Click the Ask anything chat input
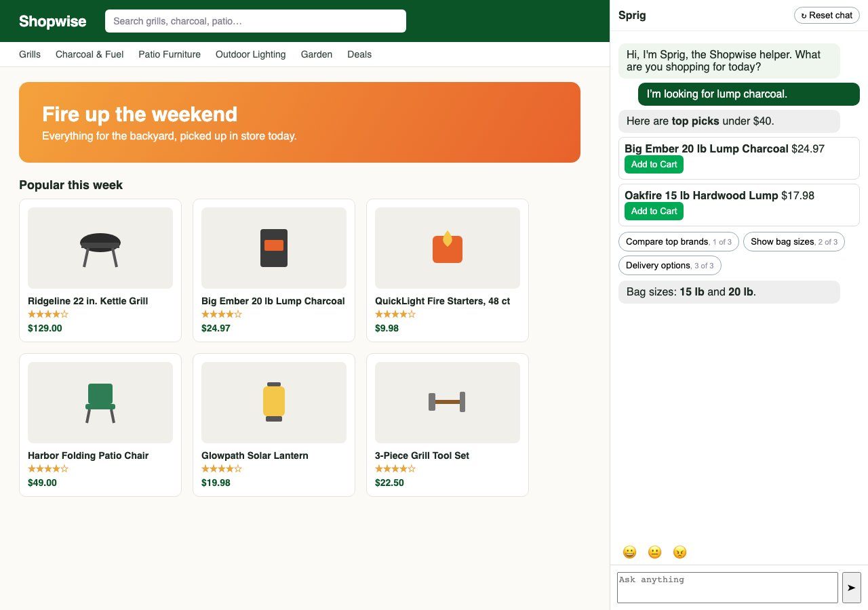This screenshot has width=868, height=610. point(728,588)
